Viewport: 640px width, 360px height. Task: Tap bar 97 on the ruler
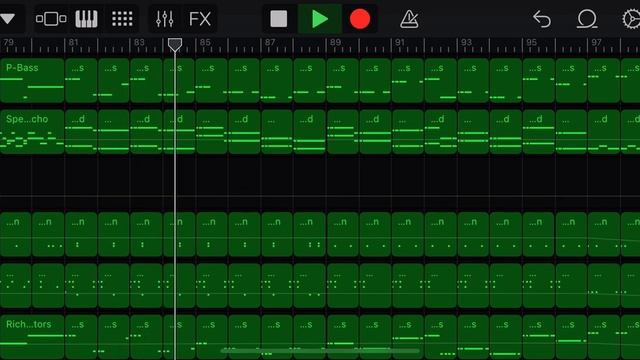597,42
